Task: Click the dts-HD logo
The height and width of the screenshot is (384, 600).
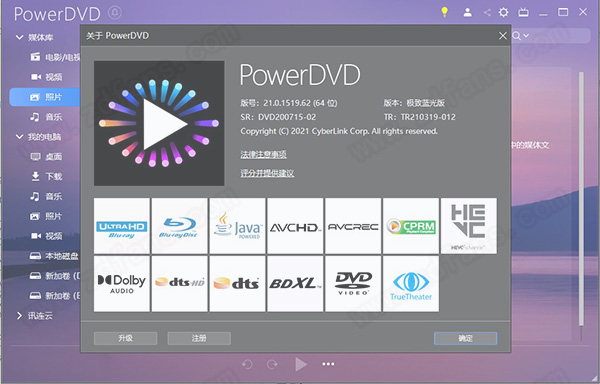Action: pyautogui.click(x=179, y=283)
